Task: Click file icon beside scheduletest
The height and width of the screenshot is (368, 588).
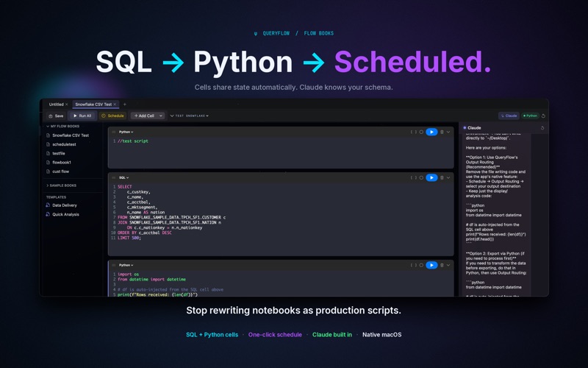Action: point(48,144)
